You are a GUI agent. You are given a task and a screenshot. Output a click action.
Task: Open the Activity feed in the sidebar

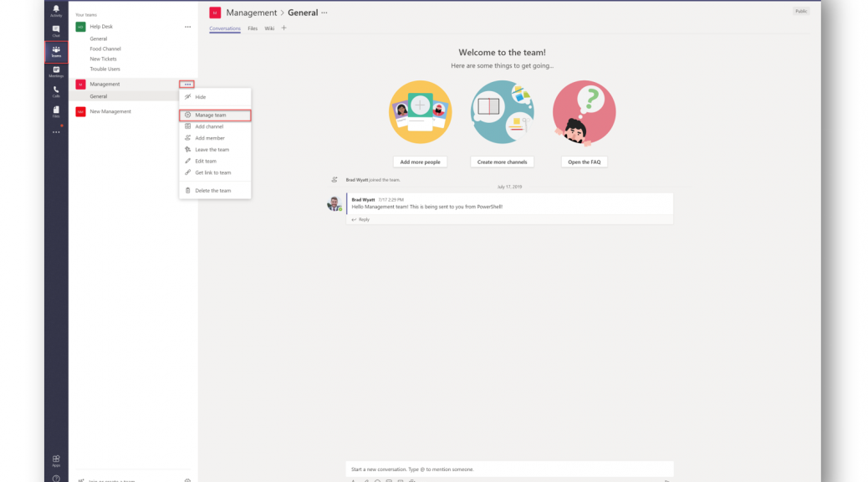click(56, 11)
